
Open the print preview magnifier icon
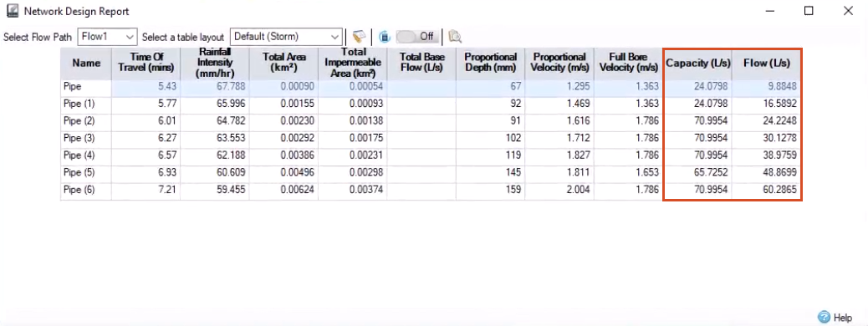(455, 37)
